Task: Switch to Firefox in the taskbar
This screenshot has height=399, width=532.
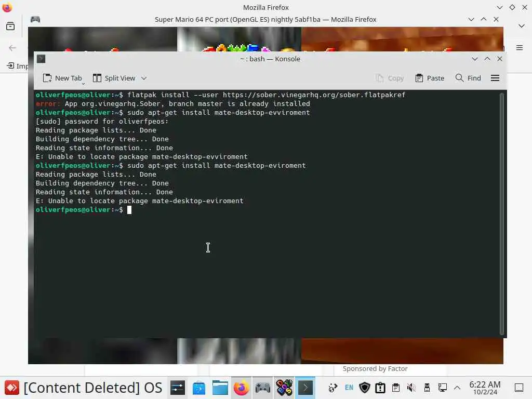Action: point(241,388)
